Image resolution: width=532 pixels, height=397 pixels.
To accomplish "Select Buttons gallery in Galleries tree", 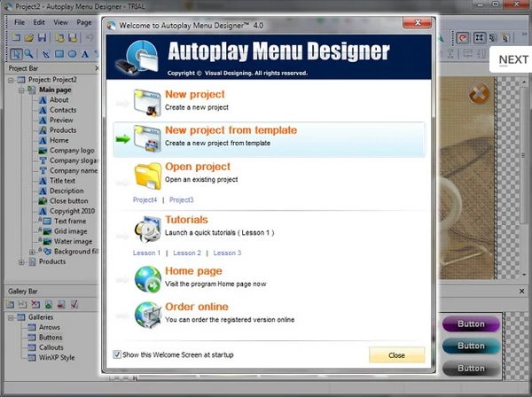I will point(51,338).
